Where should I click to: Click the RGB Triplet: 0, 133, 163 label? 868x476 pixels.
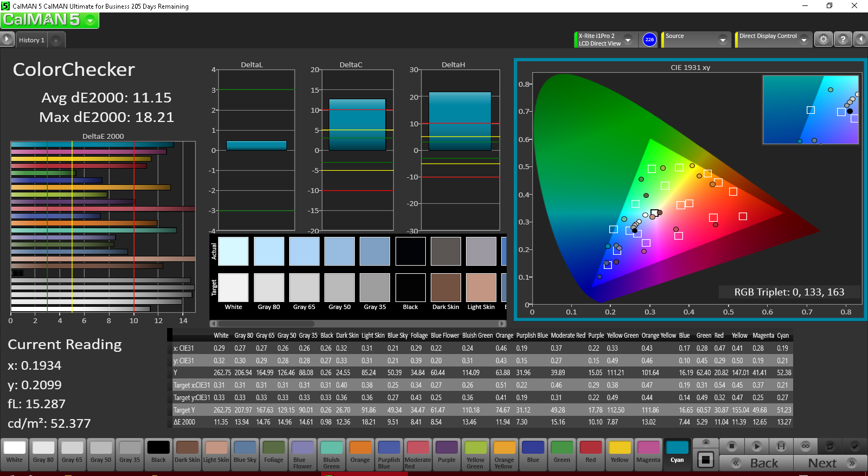(x=789, y=292)
